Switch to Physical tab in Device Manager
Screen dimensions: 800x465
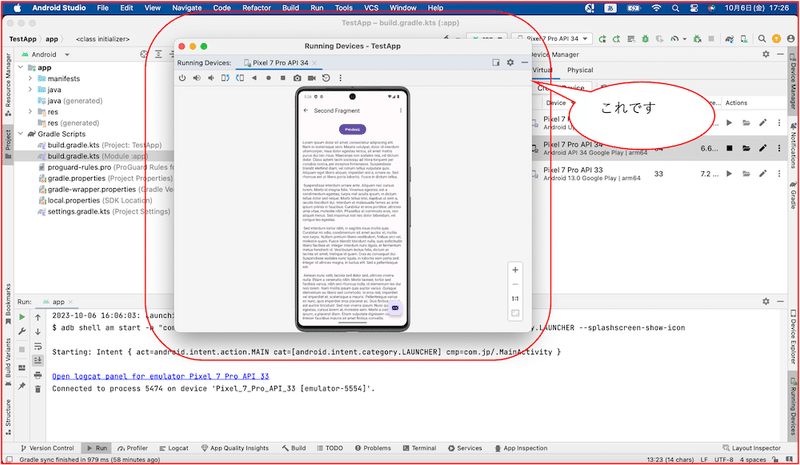(x=580, y=70)
